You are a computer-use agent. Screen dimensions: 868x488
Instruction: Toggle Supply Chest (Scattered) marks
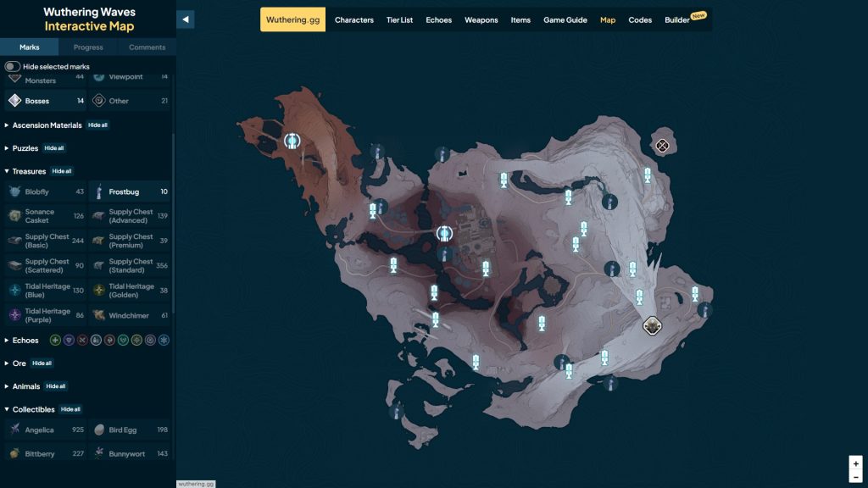click(46, 265)
